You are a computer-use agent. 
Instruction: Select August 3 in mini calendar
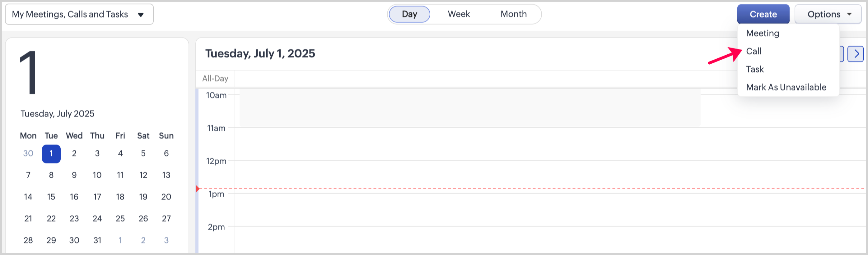(166, 240)
